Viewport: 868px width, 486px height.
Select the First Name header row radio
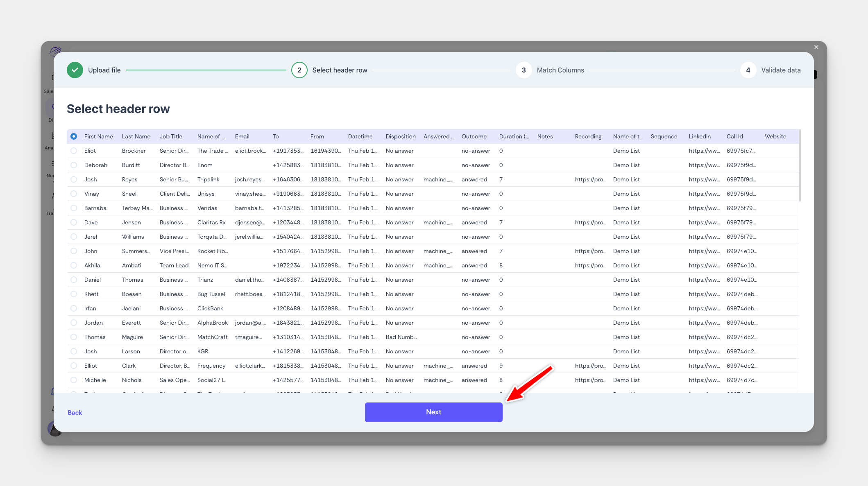click(x=74, y=136)
